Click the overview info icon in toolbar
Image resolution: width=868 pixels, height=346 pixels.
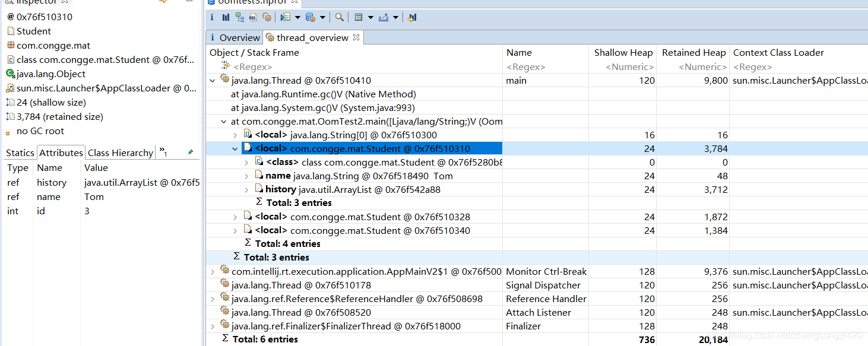point(213,18)
